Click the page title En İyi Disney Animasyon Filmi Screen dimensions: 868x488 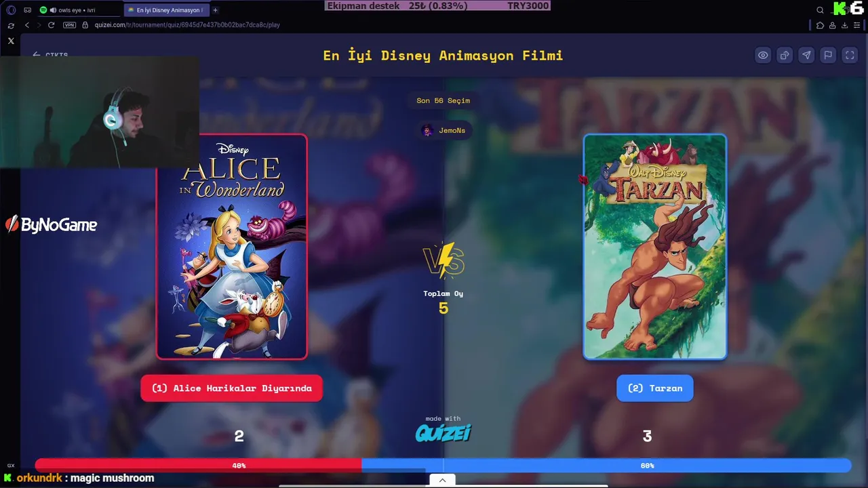pos(443,56)
